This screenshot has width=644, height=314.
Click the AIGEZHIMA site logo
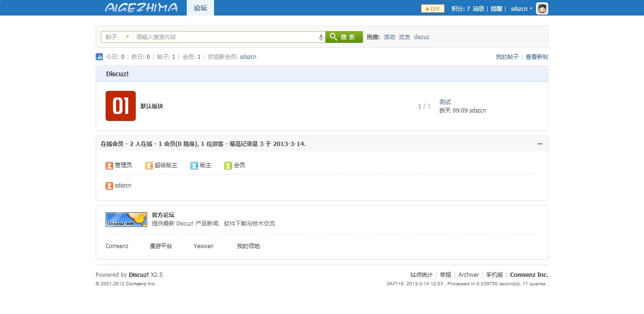(x=141, y=8)
